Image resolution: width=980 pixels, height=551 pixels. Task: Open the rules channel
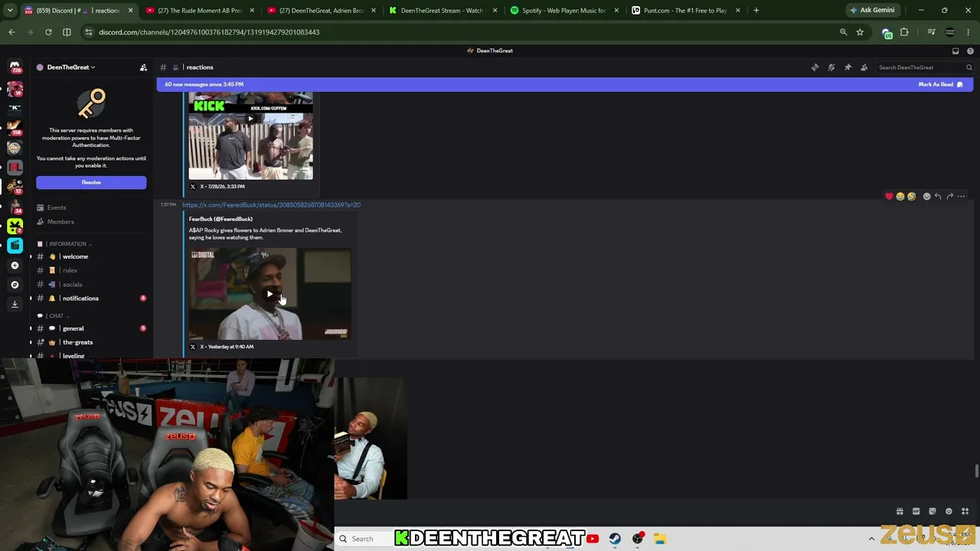(x=70, y=271)
